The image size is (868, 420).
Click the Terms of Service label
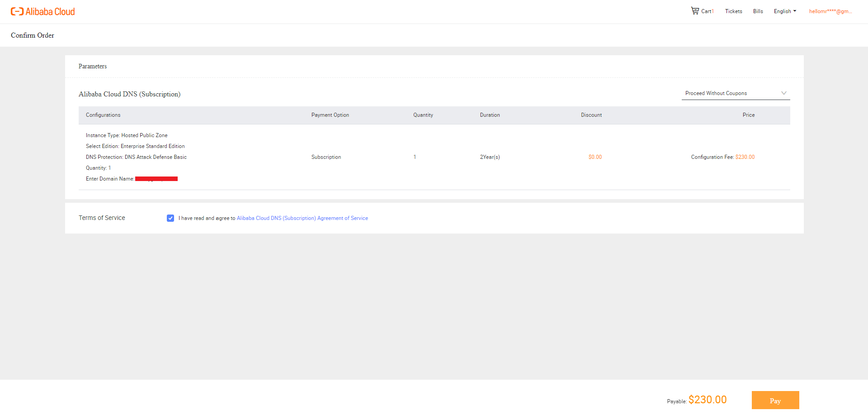(102, 218)
